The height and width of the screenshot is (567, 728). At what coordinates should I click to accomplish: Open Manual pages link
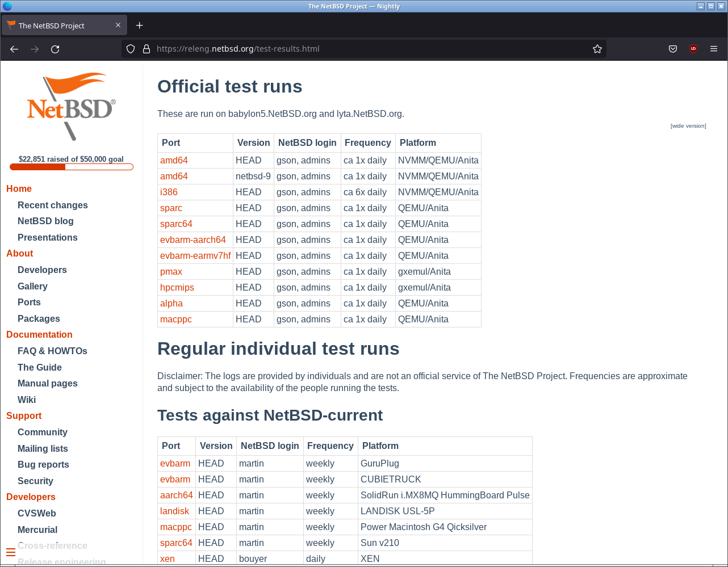pos(48,384)
